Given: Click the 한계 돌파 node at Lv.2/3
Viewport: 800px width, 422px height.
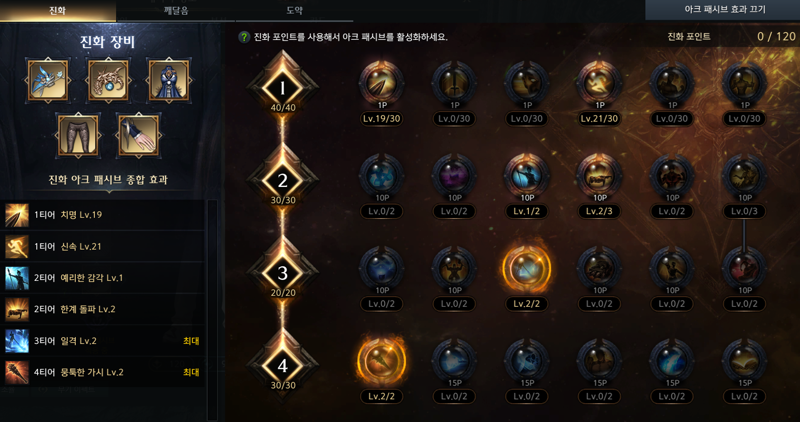Looking at the screenshot, I should click(x=599, y=176).
